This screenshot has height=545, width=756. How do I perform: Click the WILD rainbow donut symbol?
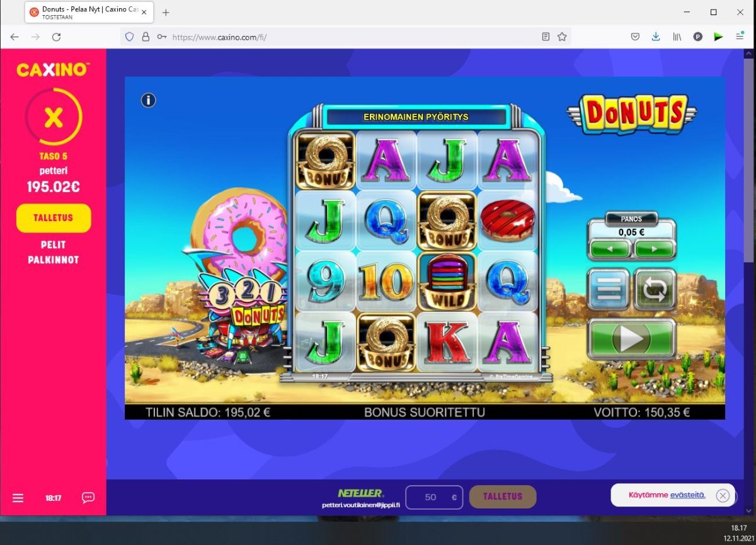click(447, 282)
